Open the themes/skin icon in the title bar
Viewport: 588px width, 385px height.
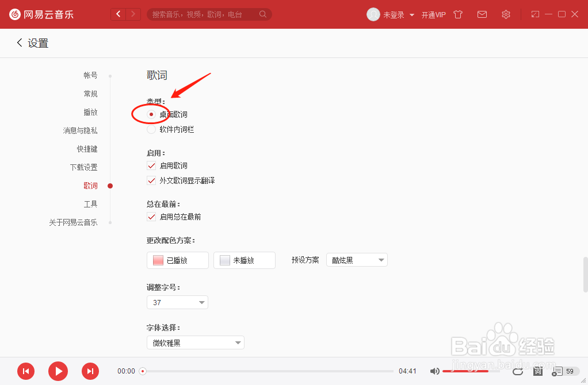458,14
